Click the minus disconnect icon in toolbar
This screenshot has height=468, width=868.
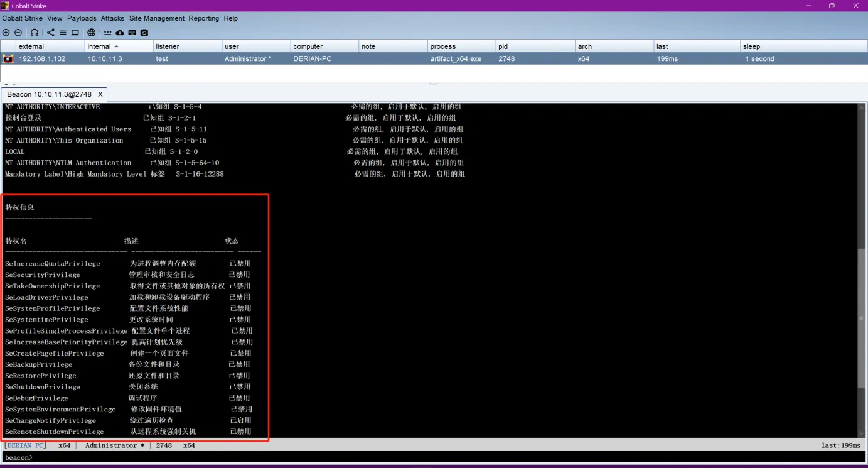pos(18,33)
